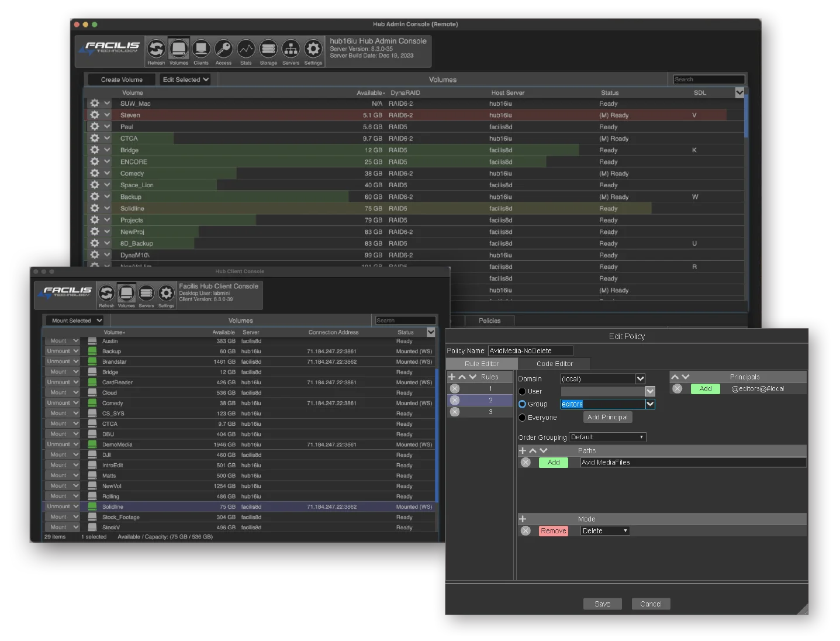
Task: Click the gear icon for the ENCORE volume
Action: tap(95, 161)
